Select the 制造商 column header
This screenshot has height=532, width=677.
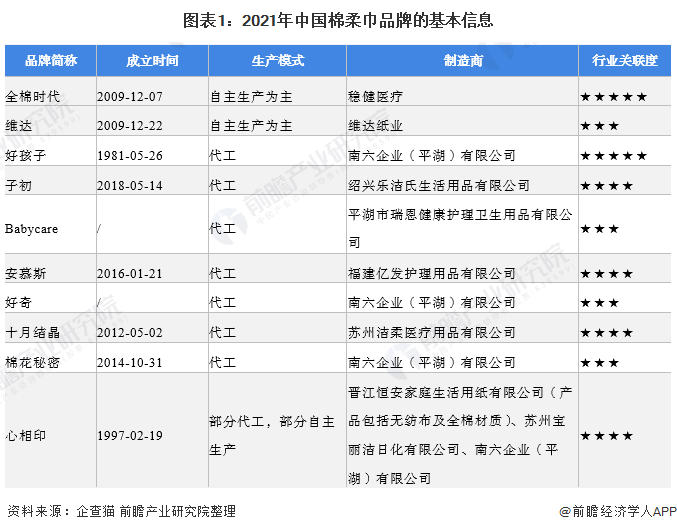click(462, 60)
